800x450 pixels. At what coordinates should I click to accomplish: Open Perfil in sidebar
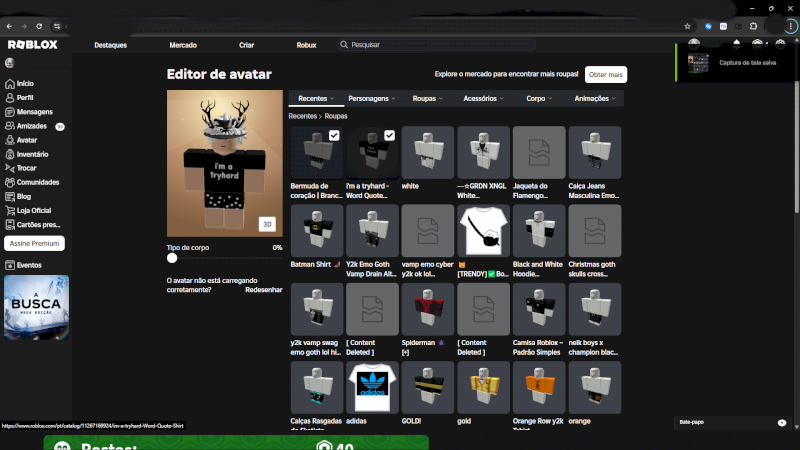(19, 97)
